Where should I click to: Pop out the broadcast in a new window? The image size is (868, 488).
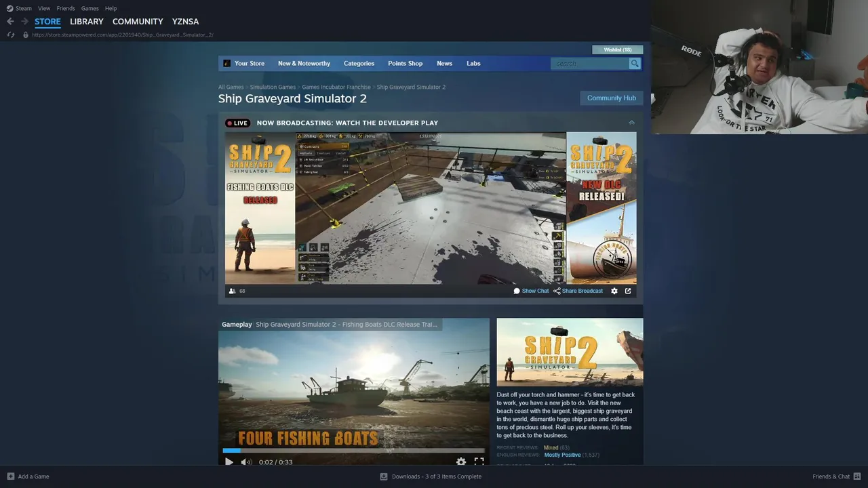coord(628,291)
